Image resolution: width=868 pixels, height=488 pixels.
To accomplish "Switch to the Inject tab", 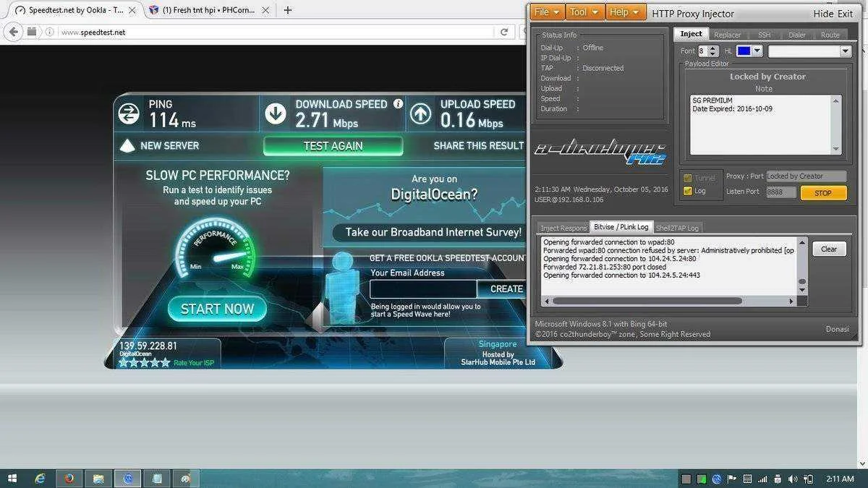I will coord(691,34).
